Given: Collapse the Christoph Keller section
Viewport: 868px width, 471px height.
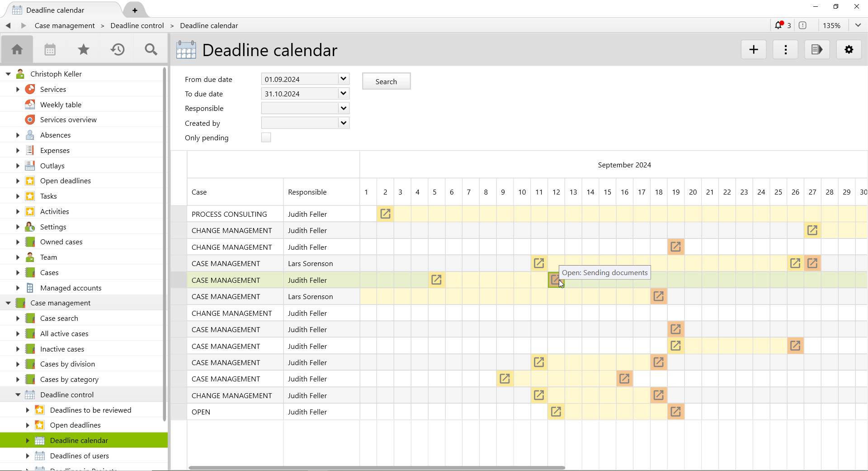Looking at the screenshot, I should click(8, 74).
